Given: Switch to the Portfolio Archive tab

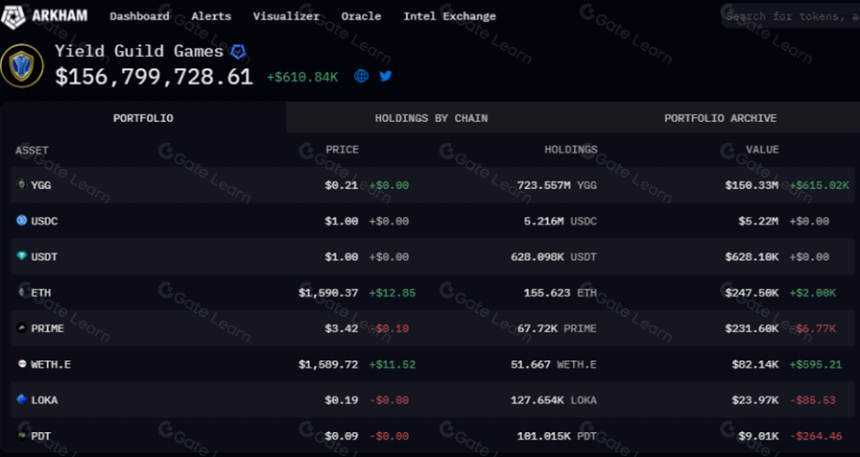Looking at the screenshot, I should coord(720,118).
